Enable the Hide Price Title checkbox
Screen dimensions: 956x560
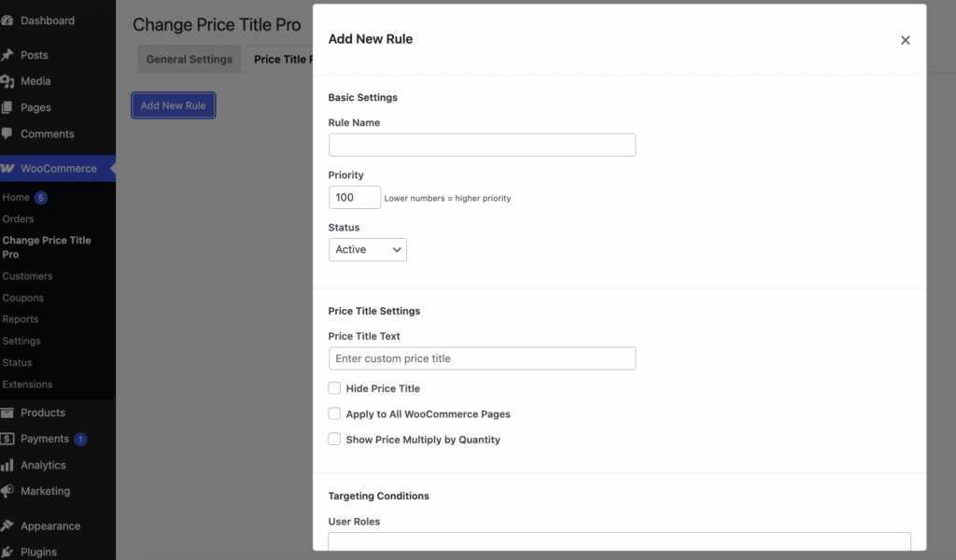[334, 388]
